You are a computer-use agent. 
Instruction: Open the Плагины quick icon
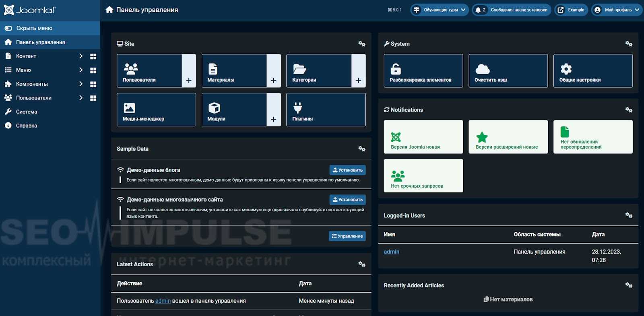tap(326, 110)
